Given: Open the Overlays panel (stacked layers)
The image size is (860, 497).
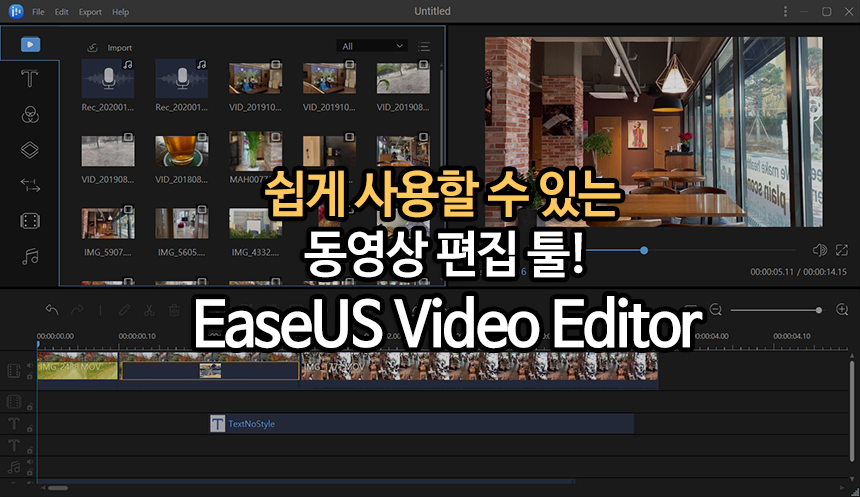Looking at the screenshot, I should [30, 150].
